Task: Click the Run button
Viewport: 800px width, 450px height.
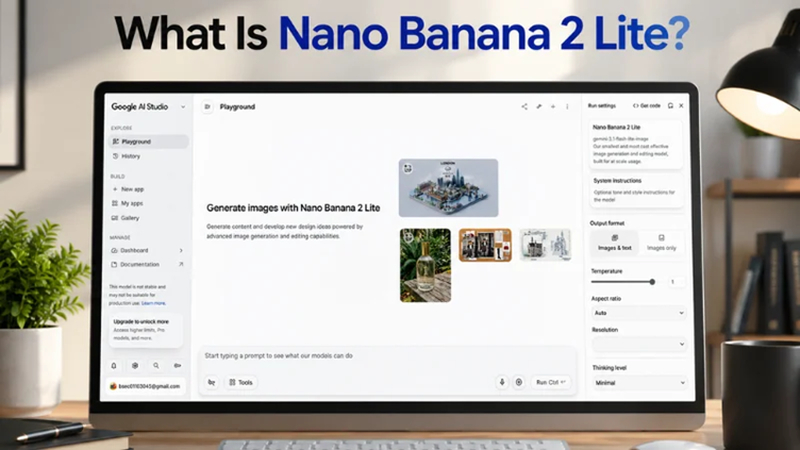Action: click(x=551, y=382)
